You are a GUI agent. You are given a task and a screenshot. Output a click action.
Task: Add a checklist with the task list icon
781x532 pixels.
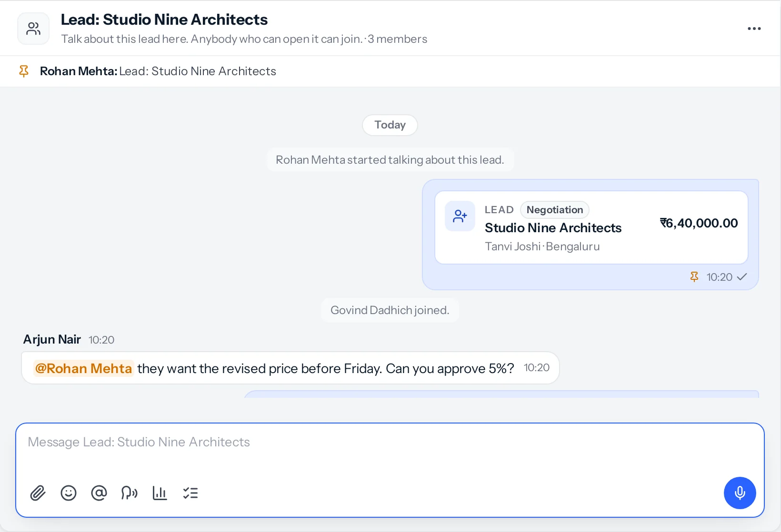190,493
